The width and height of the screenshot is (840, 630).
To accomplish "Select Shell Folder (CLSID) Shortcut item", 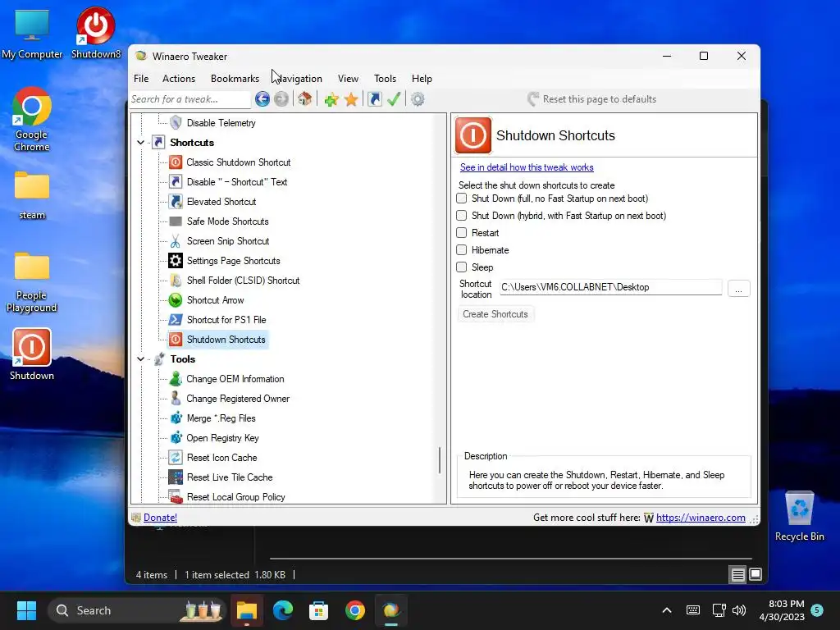I will point(243,281).
